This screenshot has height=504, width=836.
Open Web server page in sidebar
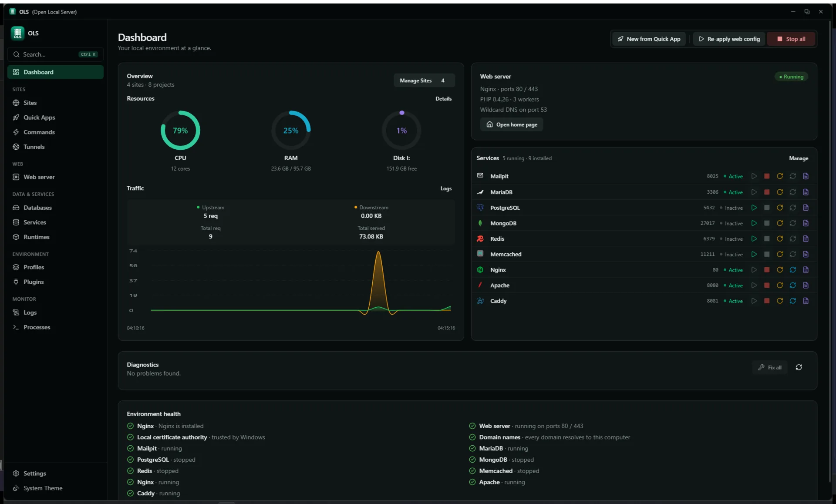point(55,177)
